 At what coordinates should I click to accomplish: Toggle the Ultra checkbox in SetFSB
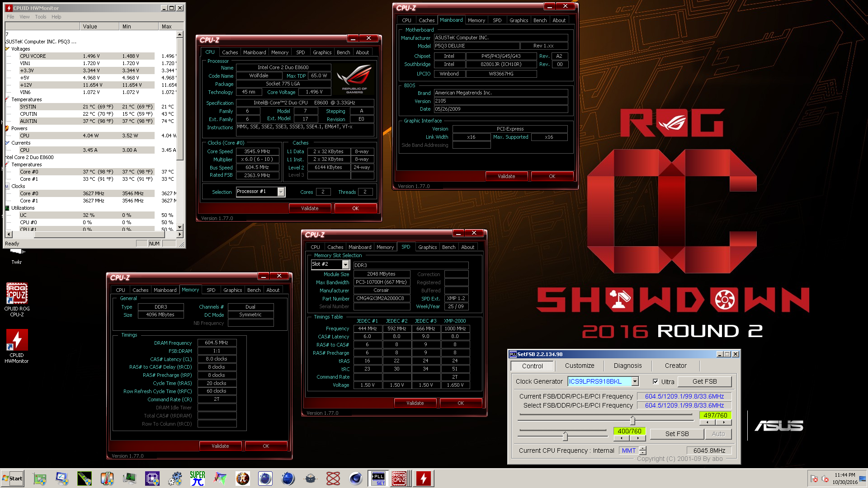pyautogui.click(x=656, y=381)
